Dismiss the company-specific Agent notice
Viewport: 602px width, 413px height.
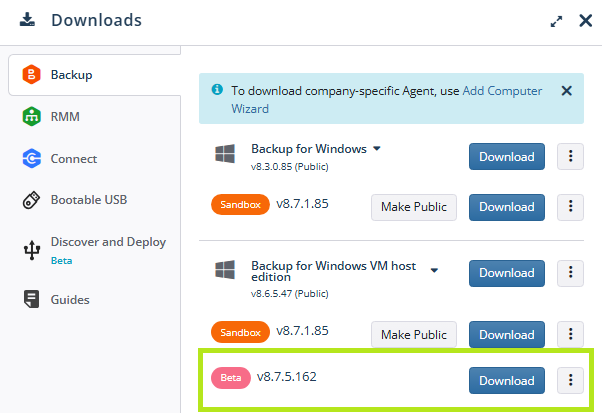pos(567,91)
